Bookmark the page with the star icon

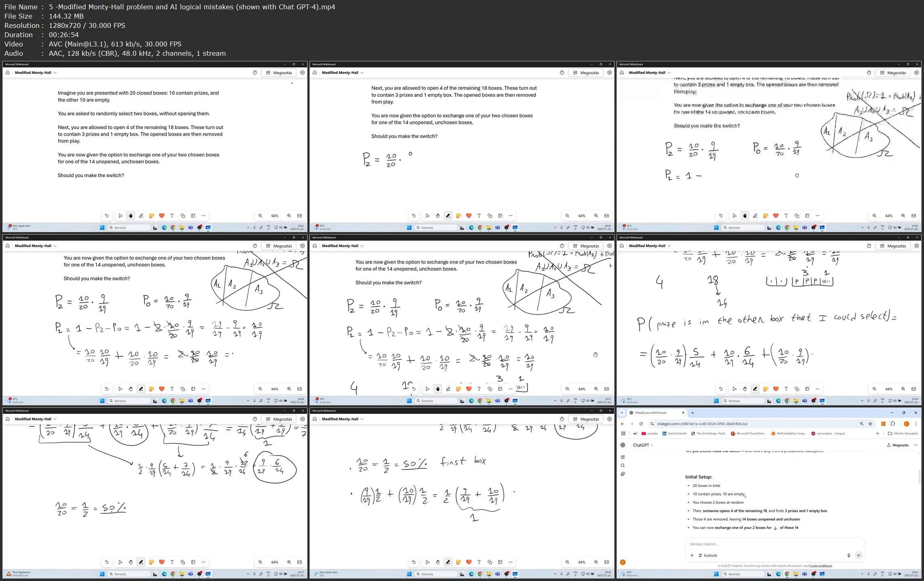pyautogui.click(x=870, y=424)
